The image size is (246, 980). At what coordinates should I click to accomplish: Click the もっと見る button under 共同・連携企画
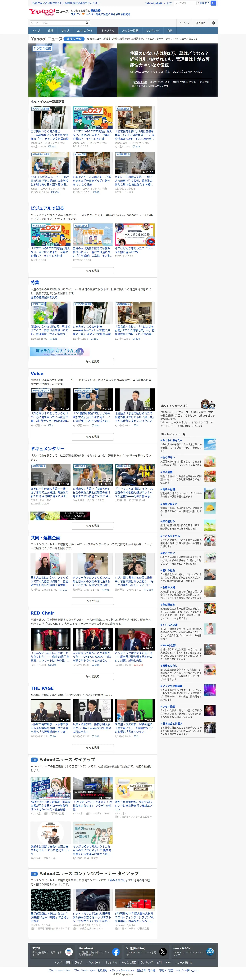click(93, 601)
